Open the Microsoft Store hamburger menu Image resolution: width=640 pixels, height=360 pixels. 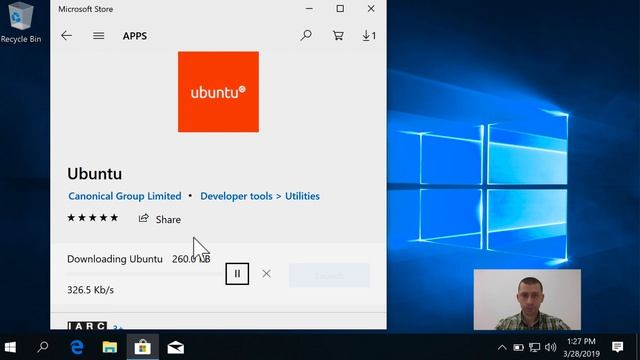[98, 36]
